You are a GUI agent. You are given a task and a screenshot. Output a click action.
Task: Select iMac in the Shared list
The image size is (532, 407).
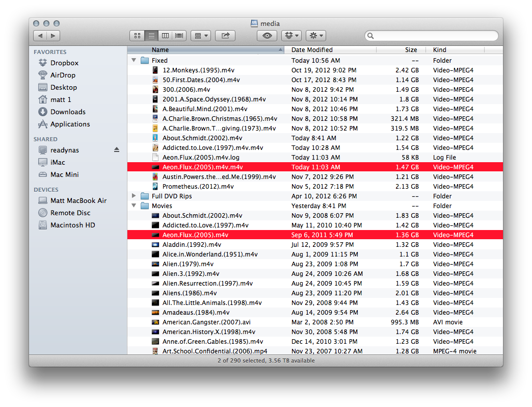(x=58, y=162)
